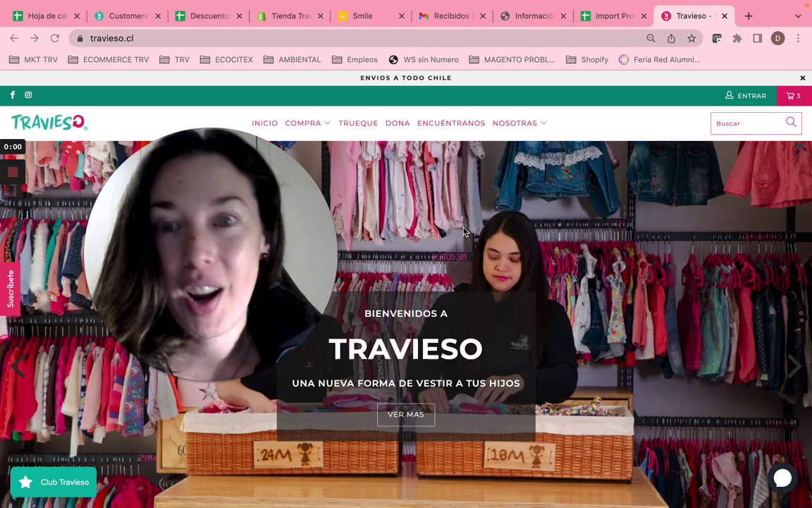Open the tab search chevron
The width and height of the screenshot is (812, 508).
pos(798,16)
